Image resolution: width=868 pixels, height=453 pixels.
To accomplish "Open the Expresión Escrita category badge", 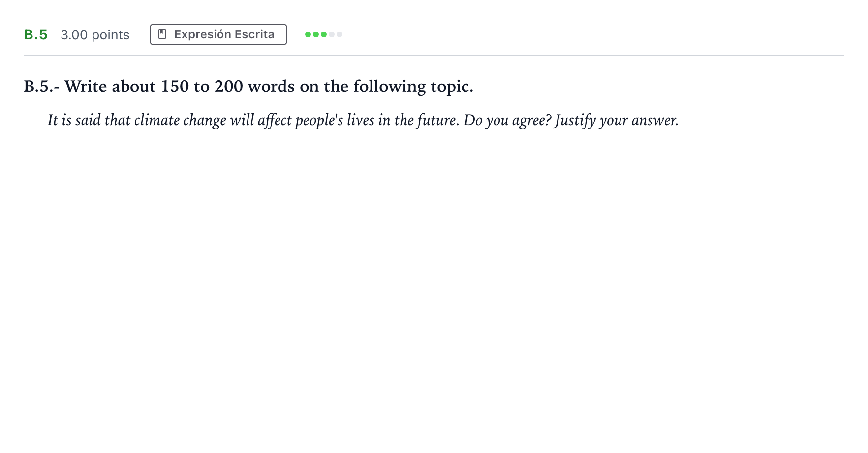I will 218,34.
